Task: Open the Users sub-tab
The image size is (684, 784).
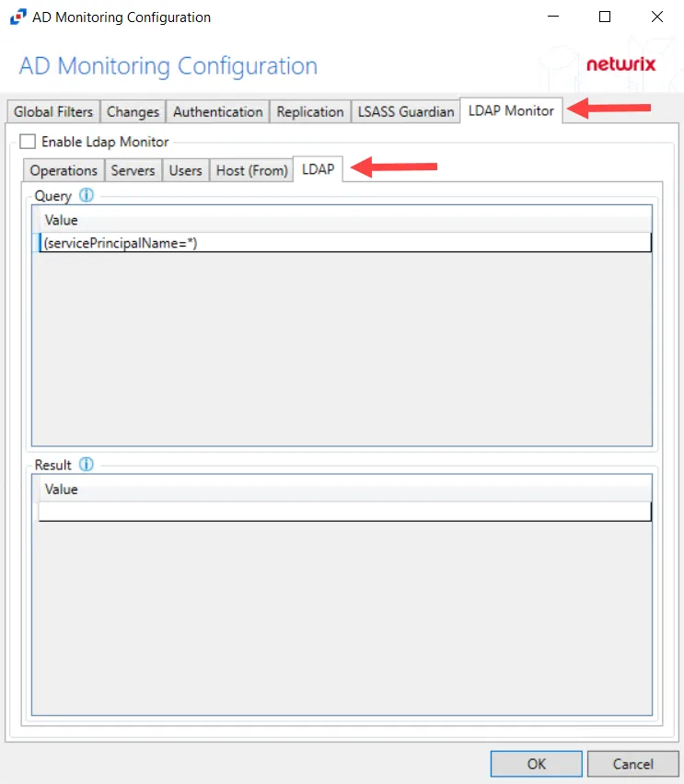Action: coord(186,170)
